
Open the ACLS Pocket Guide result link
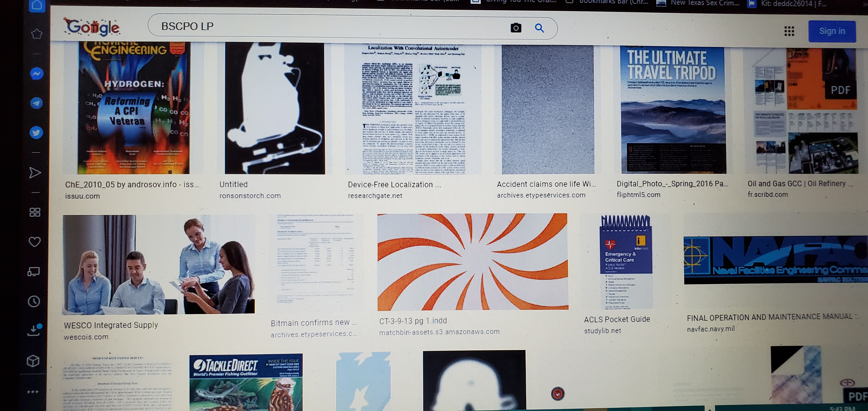tap(617, 319)
